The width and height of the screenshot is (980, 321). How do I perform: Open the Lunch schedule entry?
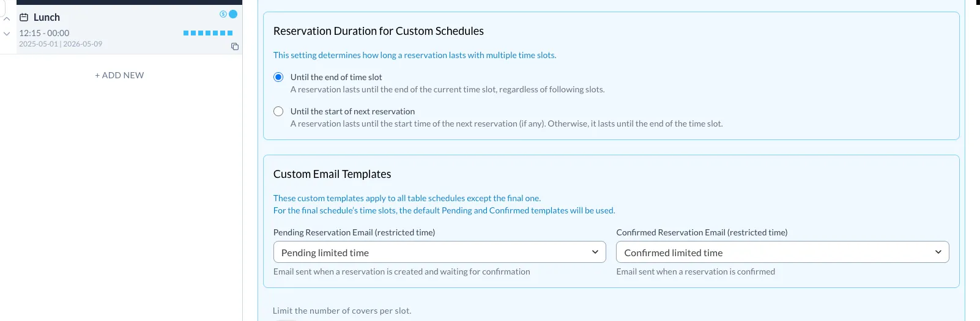pos(129,29)
